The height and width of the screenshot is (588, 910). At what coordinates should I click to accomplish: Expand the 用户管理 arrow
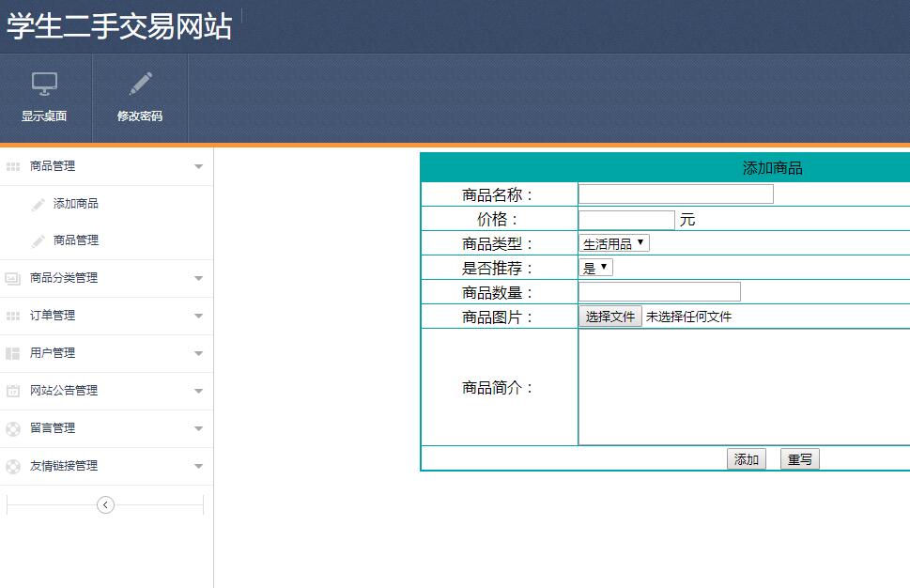coord(198,353)
